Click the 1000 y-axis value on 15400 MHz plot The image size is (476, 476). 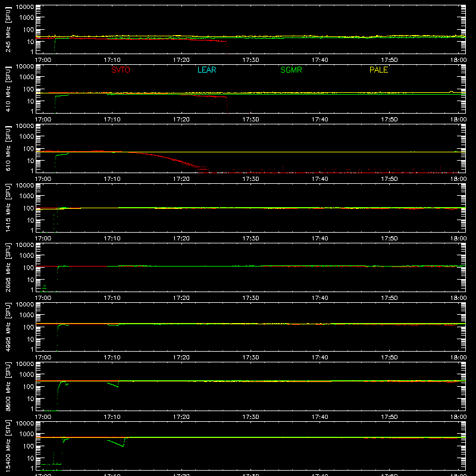pyautogui.click(x=27, y=434)
